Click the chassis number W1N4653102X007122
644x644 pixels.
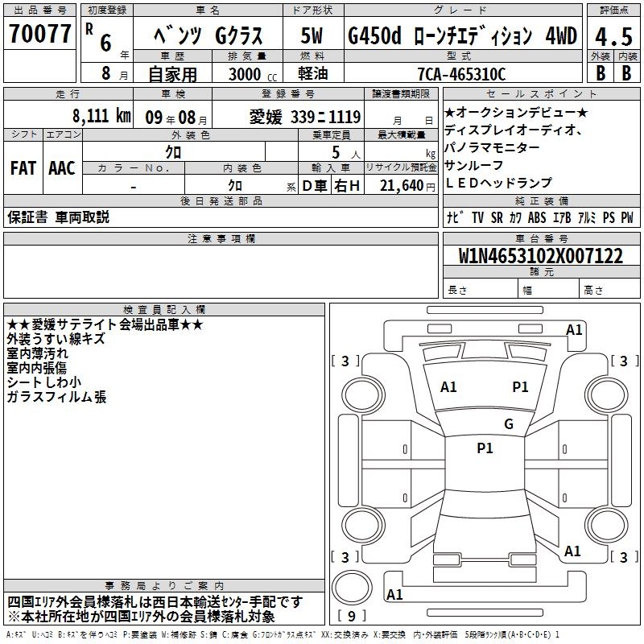click(540, 256)
